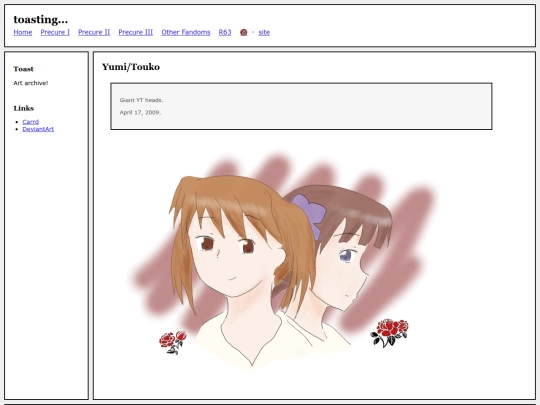Click the Yumi/Touko artwork image

click(283, 261)
